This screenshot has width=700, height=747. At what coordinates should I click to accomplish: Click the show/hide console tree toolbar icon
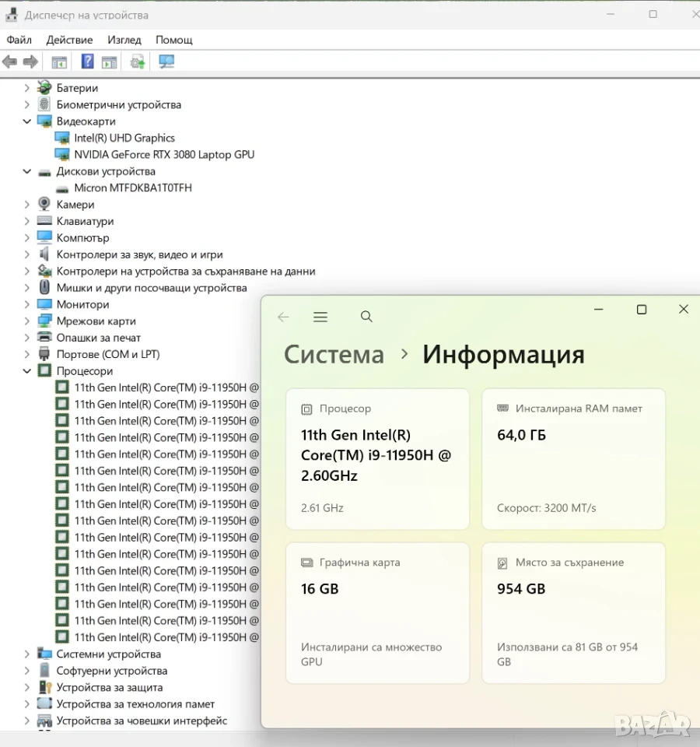(x=60, y=62)
